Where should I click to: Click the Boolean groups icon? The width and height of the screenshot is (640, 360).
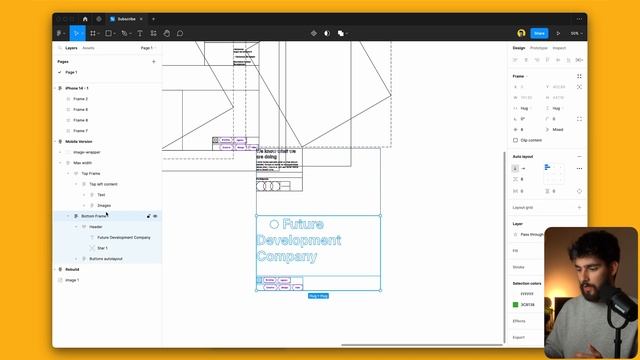point(341,33)
